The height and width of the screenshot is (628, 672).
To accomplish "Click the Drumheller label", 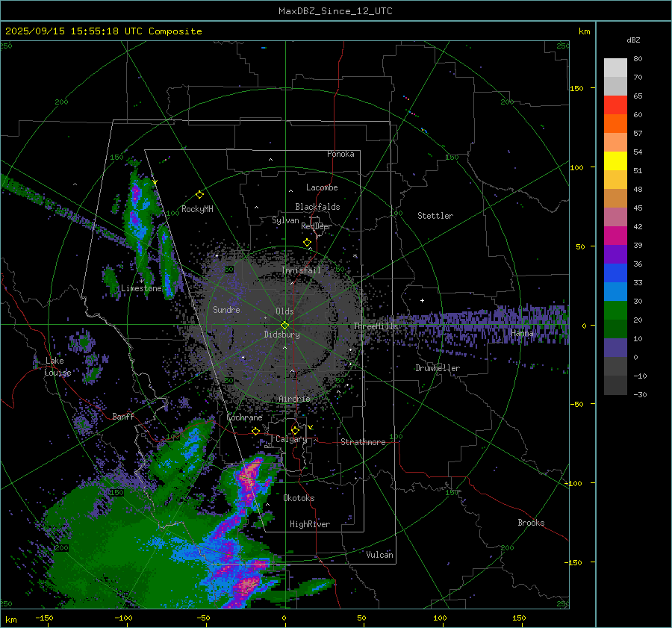I will (438, 368).
